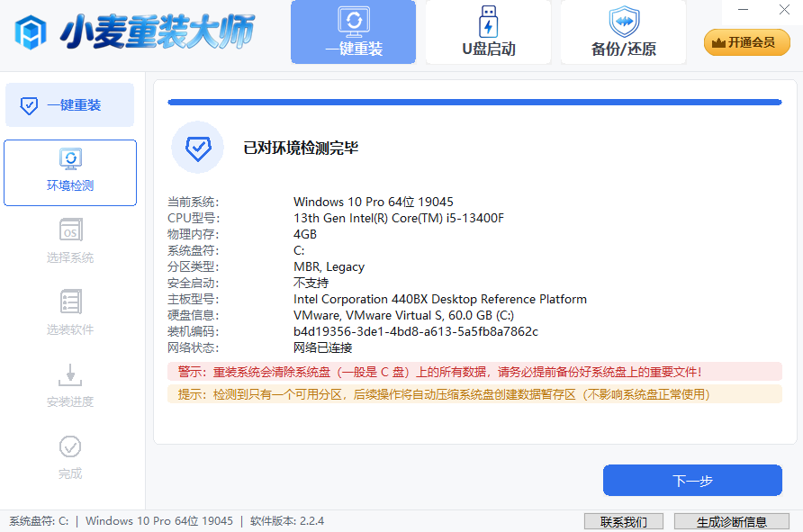
Task: Click the 不支持 secure boot value
Action: (x=311, y=283)
